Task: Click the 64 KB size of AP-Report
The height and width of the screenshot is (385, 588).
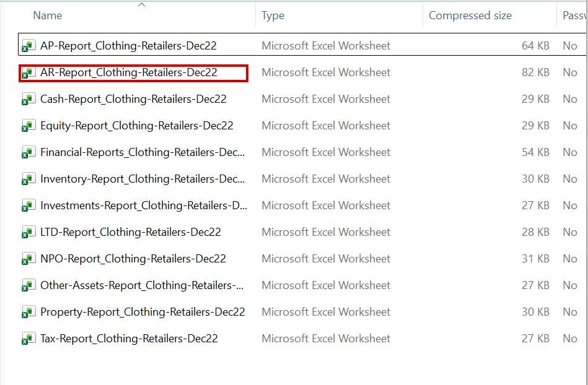Action: click(x=535, y=46)
